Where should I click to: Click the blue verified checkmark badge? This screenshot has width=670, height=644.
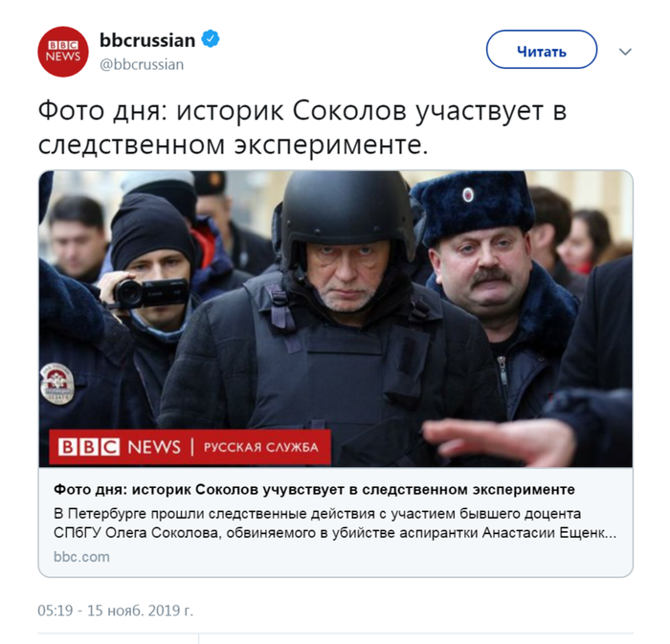[211, 39]
